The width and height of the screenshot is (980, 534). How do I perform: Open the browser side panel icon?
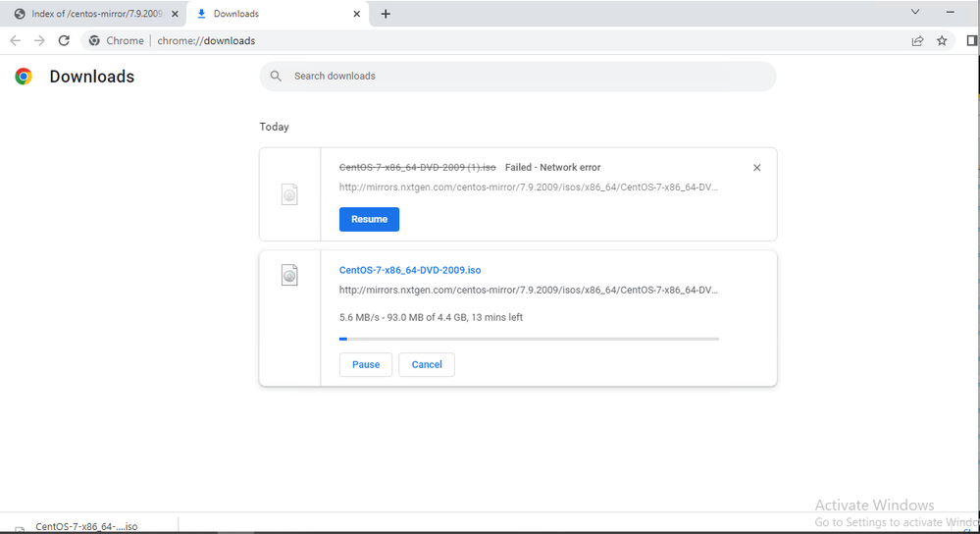(971, 40)
